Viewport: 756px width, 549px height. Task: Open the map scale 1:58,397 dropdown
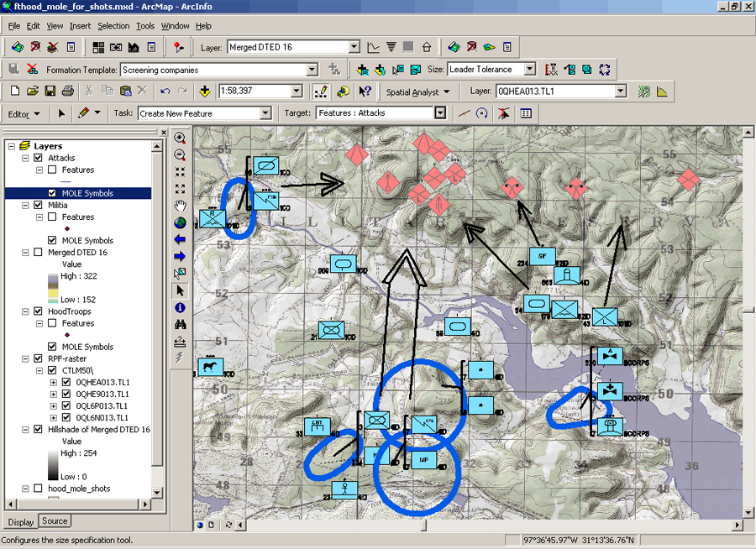pos(297,91)
